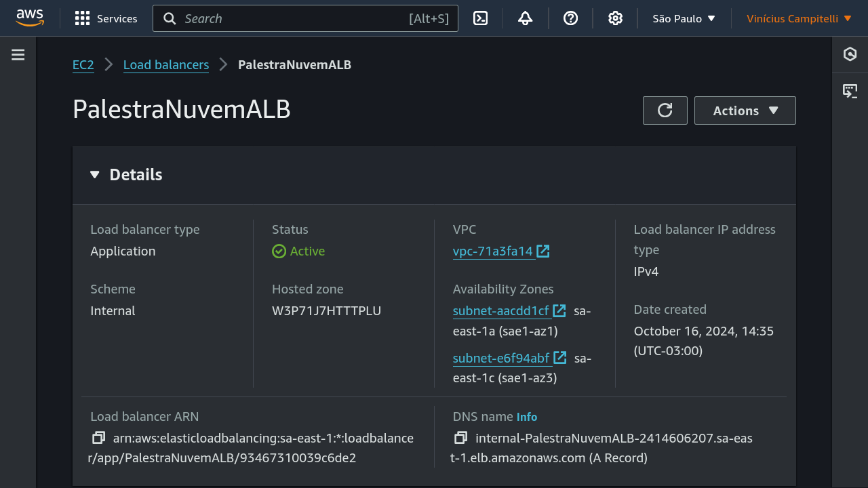Open the Vinícius Campitelli account menu
The height and width of the screenshot is (488, 868).
[x=800, y=18]
